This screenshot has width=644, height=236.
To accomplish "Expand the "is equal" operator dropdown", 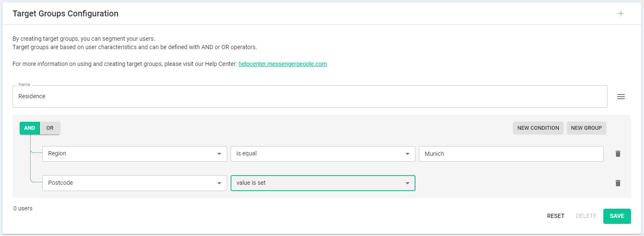I will click(323, 154).
